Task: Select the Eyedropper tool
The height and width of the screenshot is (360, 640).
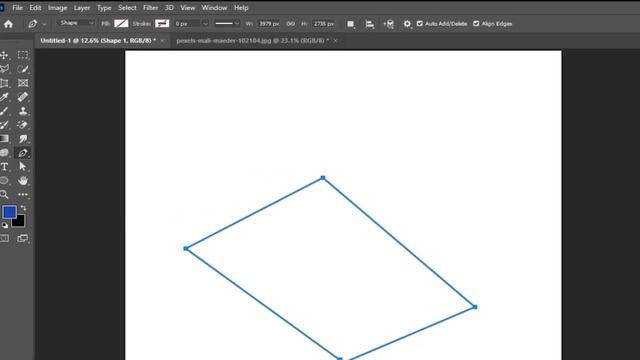Action: (x=4, y=97)
